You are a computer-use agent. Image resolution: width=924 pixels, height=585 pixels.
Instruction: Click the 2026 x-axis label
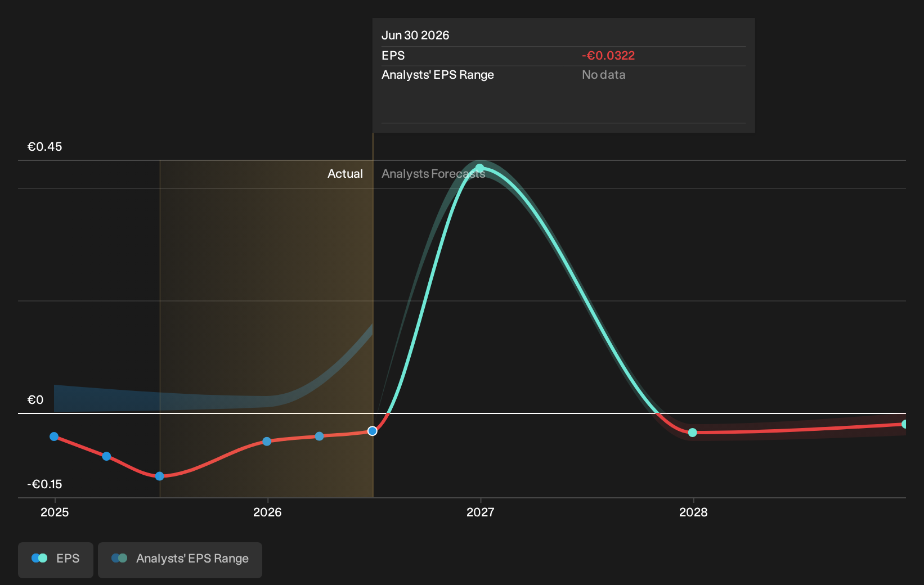[267, 512]
